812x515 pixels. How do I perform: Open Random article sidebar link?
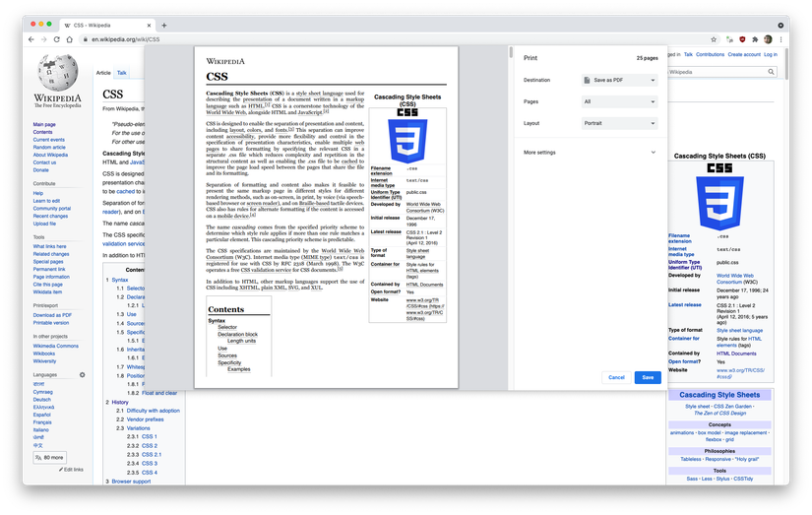49,147
